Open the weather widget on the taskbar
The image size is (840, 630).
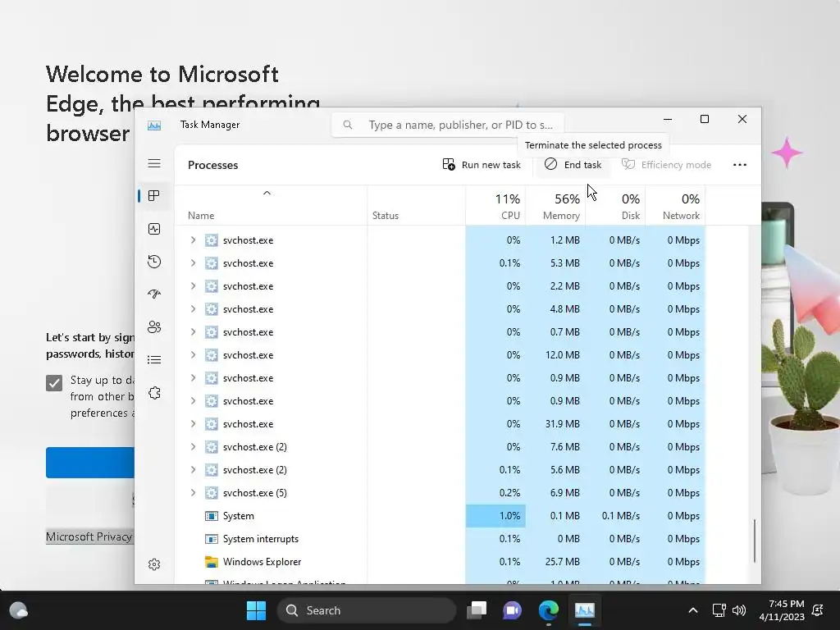click(19, 610)
